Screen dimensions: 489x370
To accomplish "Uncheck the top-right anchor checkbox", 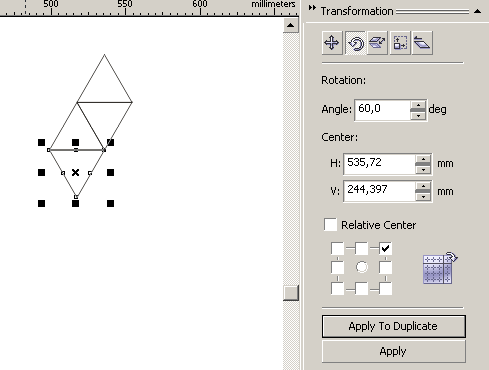I will click(x=385, y=248).
